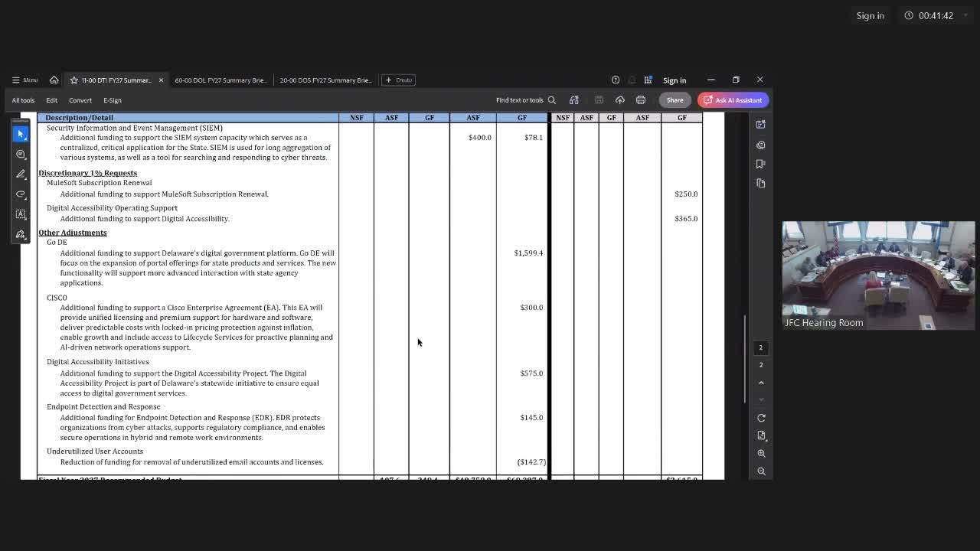Click the $575.0 Digital Accessibility Initiatives value
Image resolution: width=980 pixels, height=551 pixels.
(x=531, y=373)
